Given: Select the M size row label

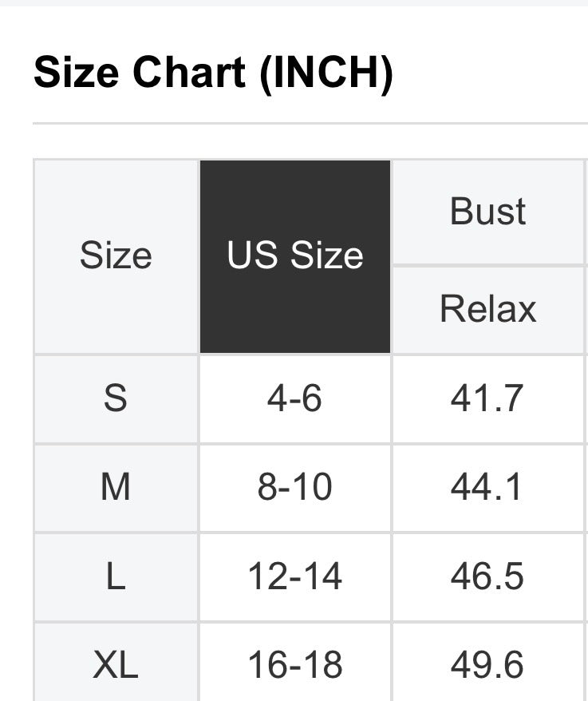Looking at the screenshot, I should click(116, 487).
